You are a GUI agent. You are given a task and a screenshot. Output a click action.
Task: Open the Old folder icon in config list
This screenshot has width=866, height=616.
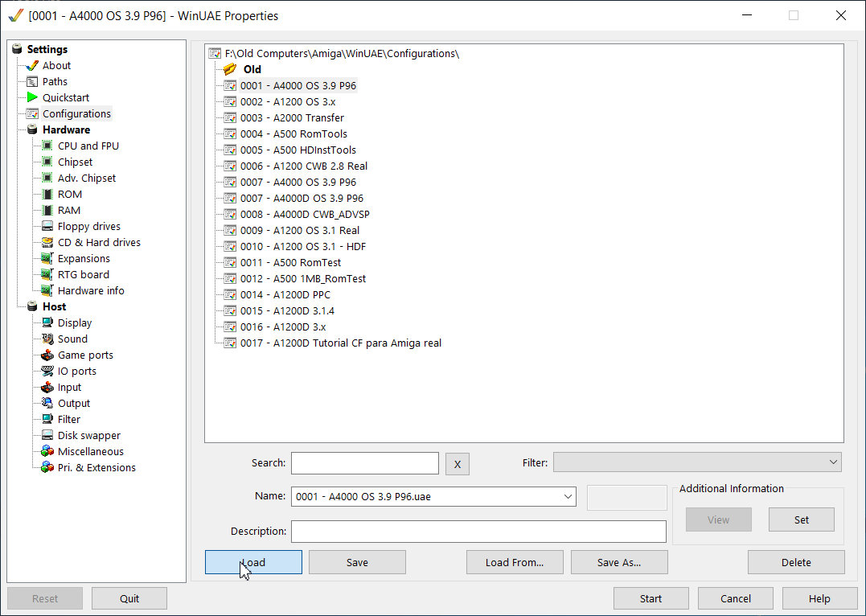[x=230, y=69]
